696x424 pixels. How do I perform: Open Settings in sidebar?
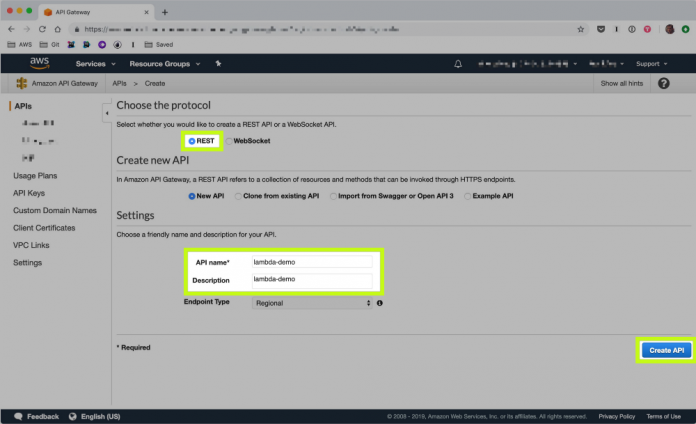[x=28, y=263]
